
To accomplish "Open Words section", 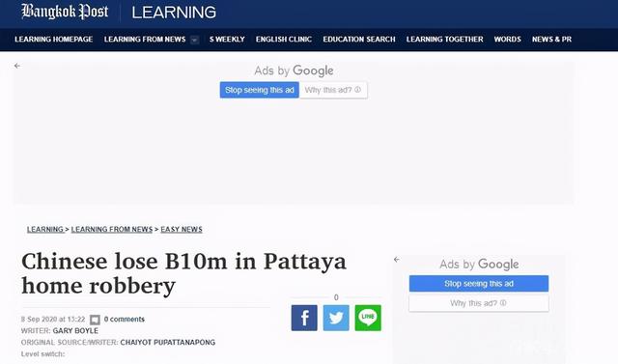I will pos(508,40).
